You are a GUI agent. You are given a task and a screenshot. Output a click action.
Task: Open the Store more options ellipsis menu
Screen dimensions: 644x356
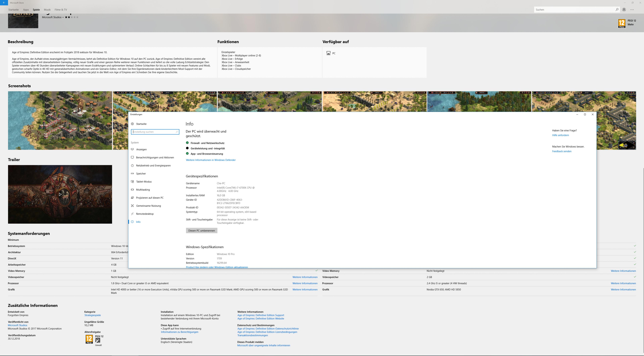click(632, 10)
